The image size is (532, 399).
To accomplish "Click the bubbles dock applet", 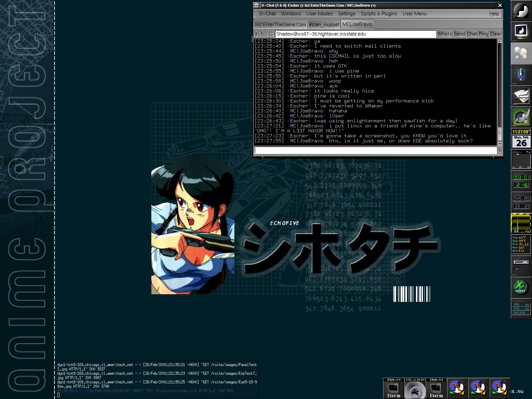I will [x=521, y=53].
